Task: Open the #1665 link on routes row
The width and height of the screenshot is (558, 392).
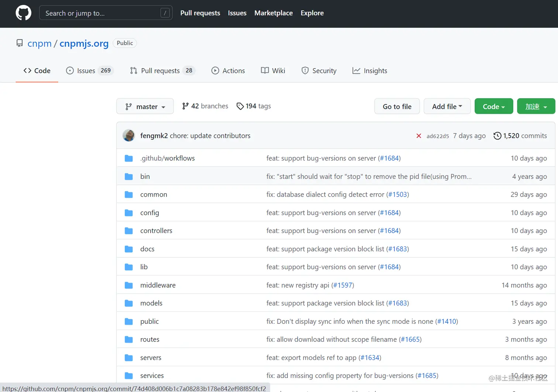Action: (x=410, y=339)
